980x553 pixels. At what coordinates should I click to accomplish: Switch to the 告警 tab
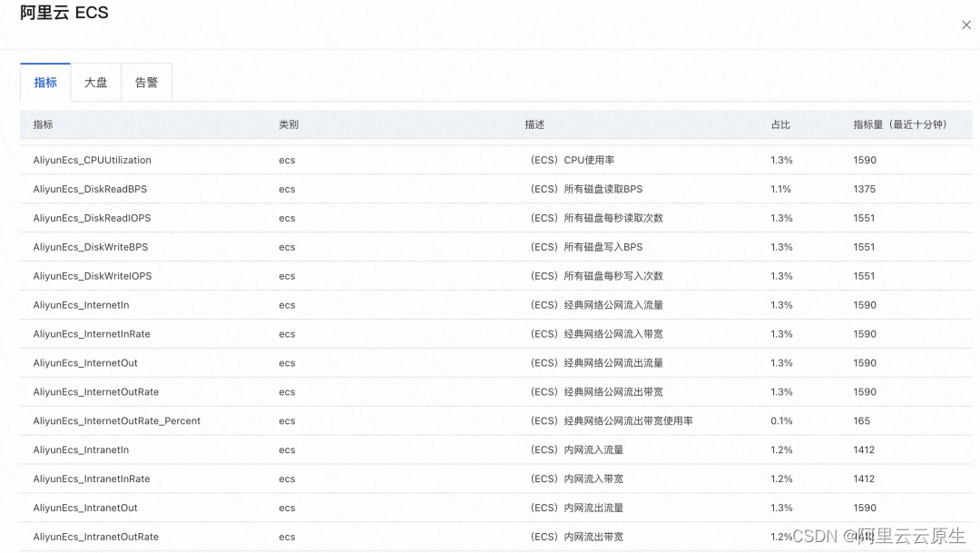click(146, 82)
